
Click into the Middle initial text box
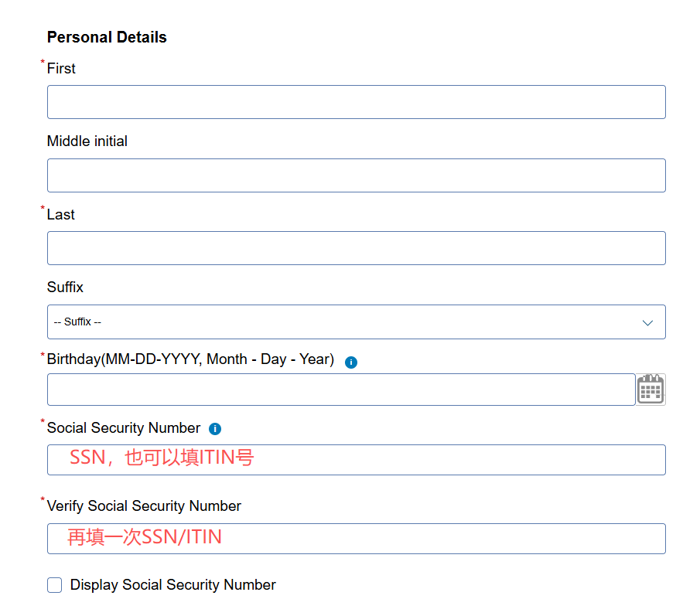click(356, 175)
